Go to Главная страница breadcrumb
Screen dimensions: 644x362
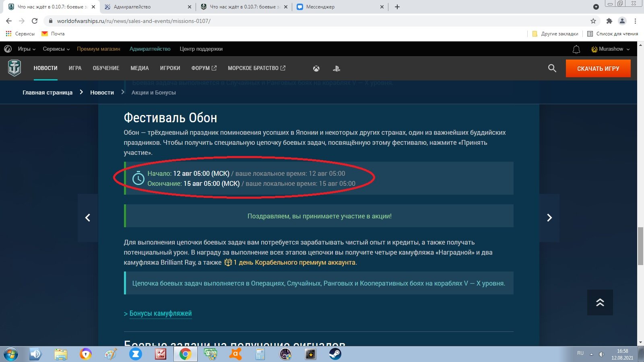[x=47, y=93]
